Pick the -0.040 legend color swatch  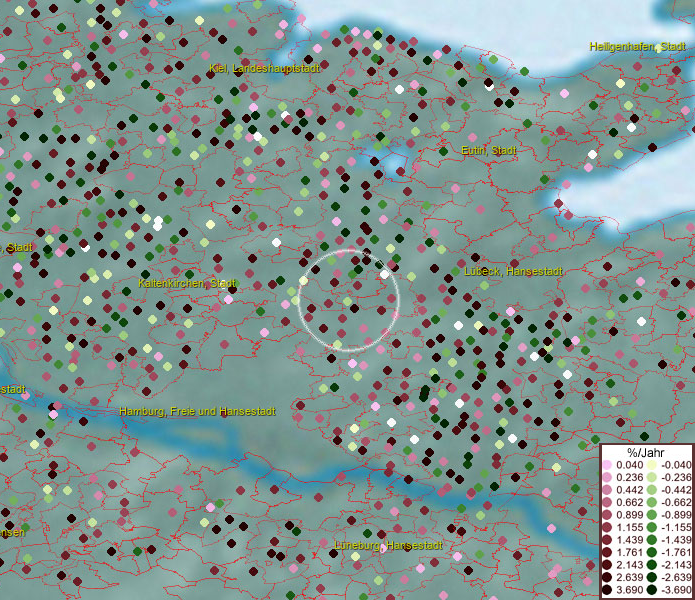pos(652,465)
